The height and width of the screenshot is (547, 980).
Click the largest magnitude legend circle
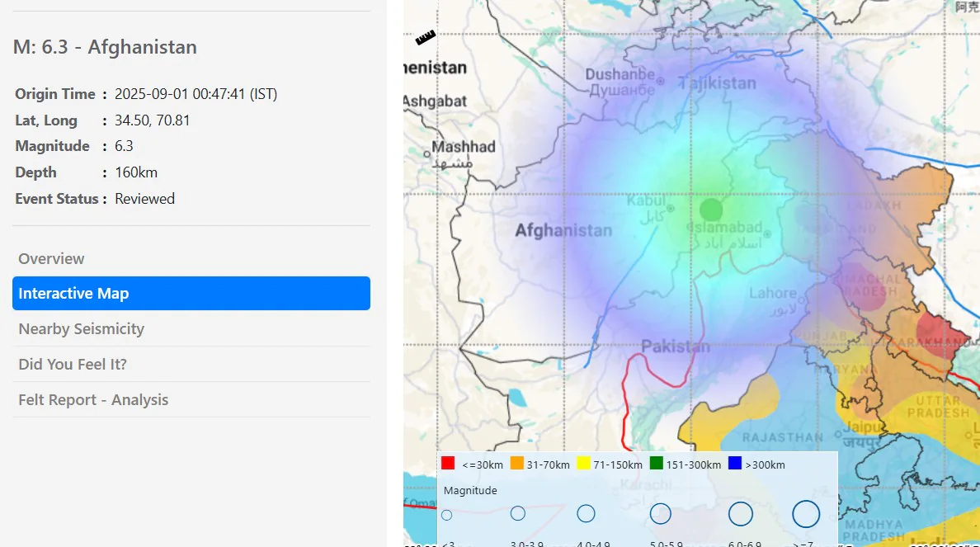pos(806,514)
